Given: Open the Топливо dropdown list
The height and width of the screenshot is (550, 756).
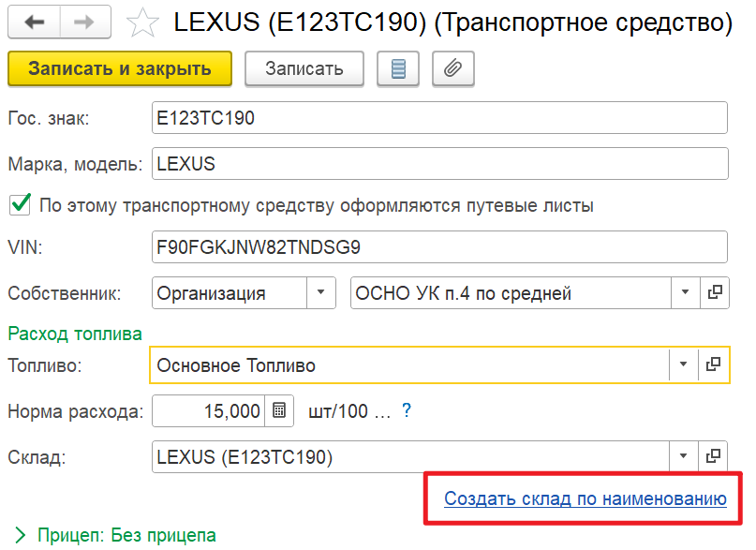Looking at the screenshot, I should [683, 364].
